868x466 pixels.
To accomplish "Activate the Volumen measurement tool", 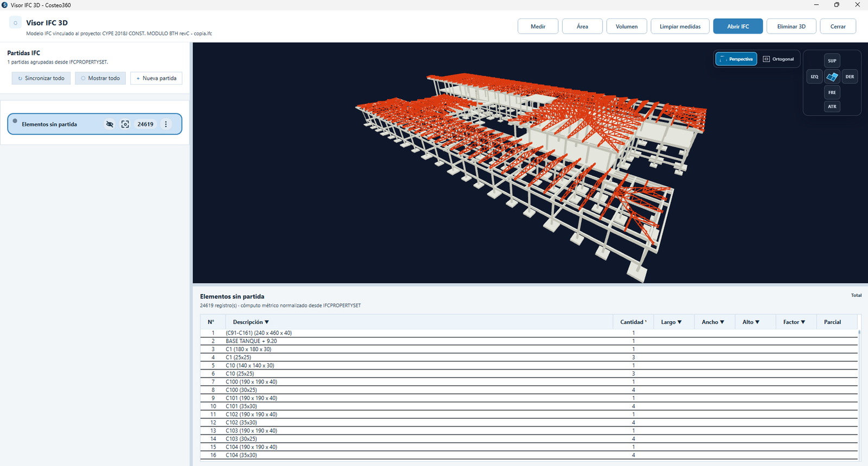I will click(627, 27).
